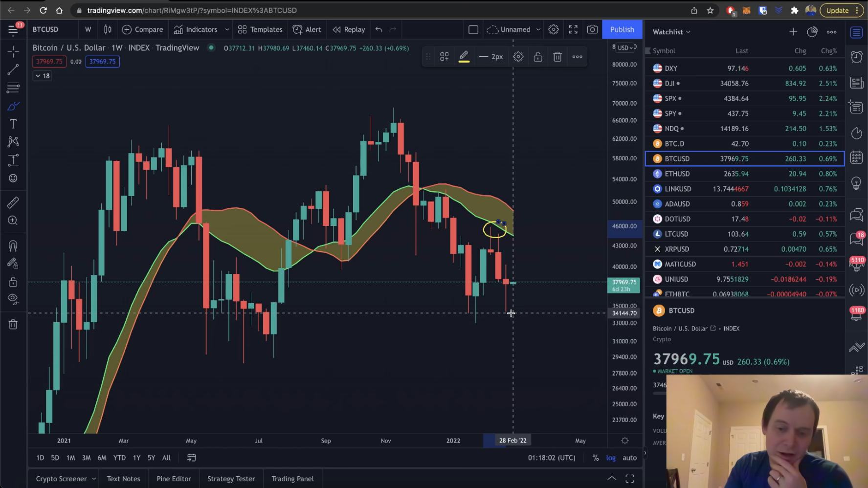Toggle stay in drawing mode
Screen dimensions: 868x488
(13, 264)
